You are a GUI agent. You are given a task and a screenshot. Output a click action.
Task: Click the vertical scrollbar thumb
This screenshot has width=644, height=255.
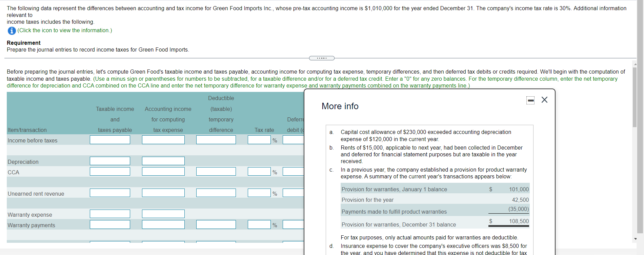click(635, 97)
